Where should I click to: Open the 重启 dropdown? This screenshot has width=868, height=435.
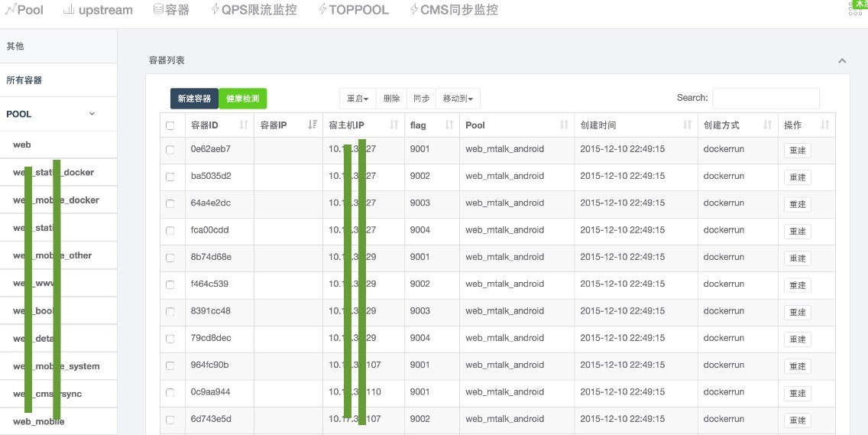pyautogui.click(x=358, y=99)
